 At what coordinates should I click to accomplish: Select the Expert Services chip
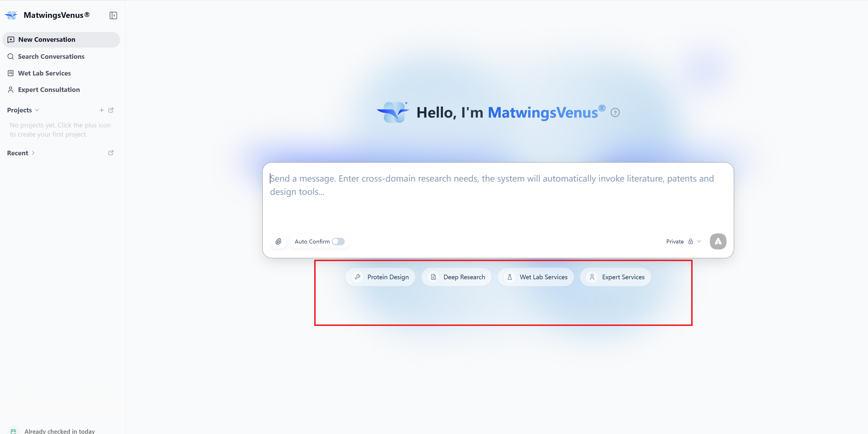pos(615,277)
